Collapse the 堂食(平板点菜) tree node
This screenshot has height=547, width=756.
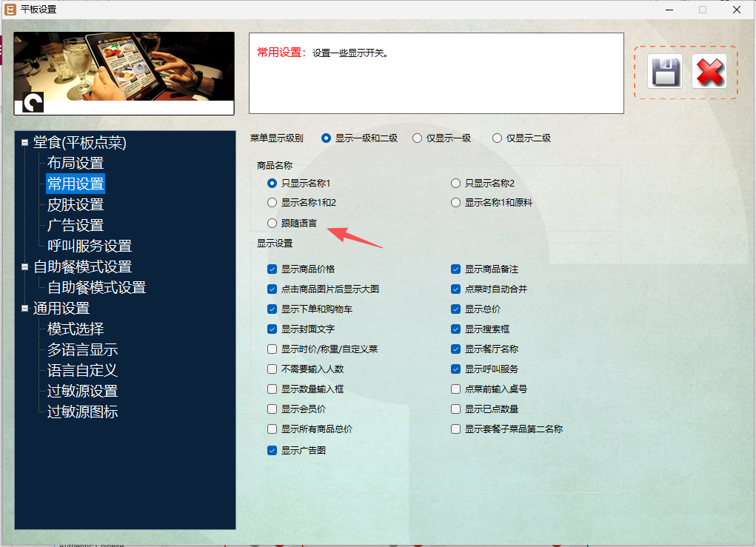pos(24,142)
